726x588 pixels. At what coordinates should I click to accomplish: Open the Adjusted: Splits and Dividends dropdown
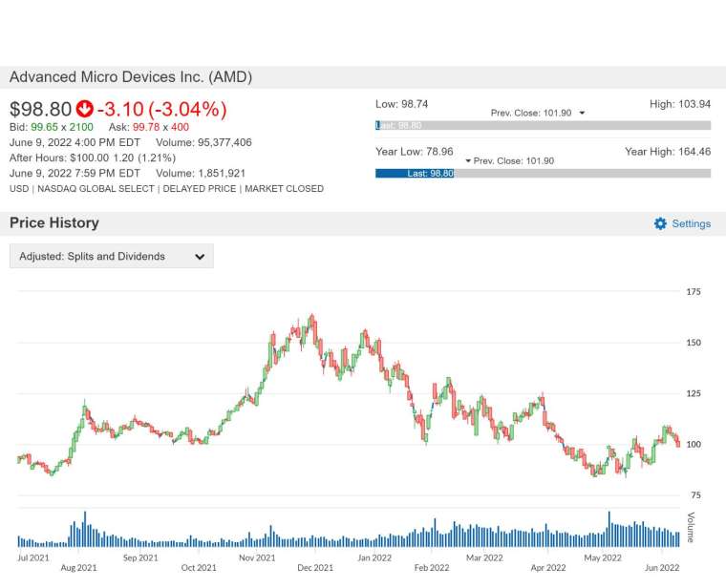coord(112,257)
